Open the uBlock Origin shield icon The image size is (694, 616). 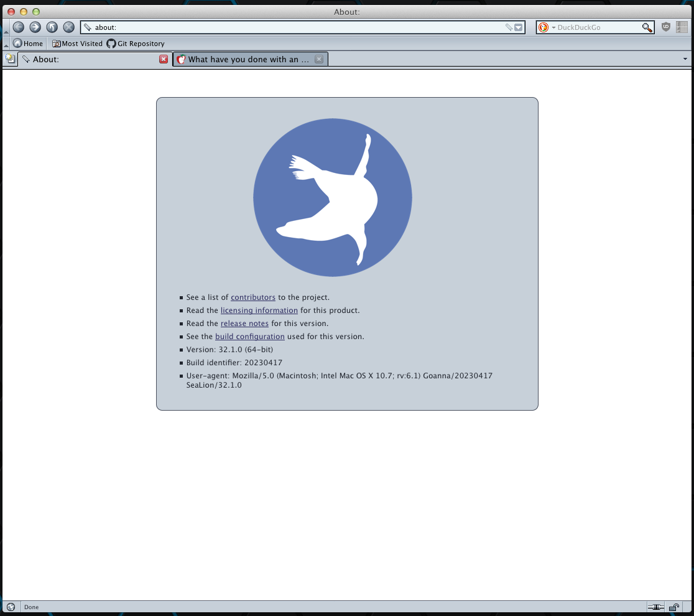(665, 27)
